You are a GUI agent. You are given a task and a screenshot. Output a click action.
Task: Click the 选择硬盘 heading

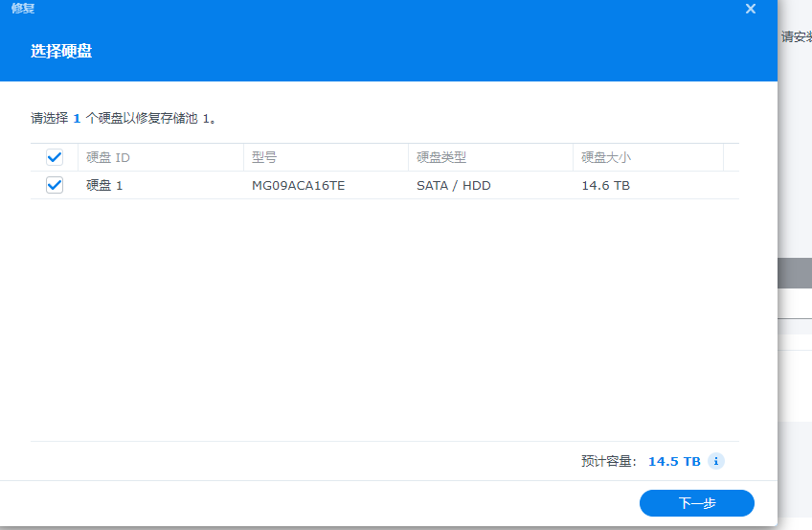(61, 51)
